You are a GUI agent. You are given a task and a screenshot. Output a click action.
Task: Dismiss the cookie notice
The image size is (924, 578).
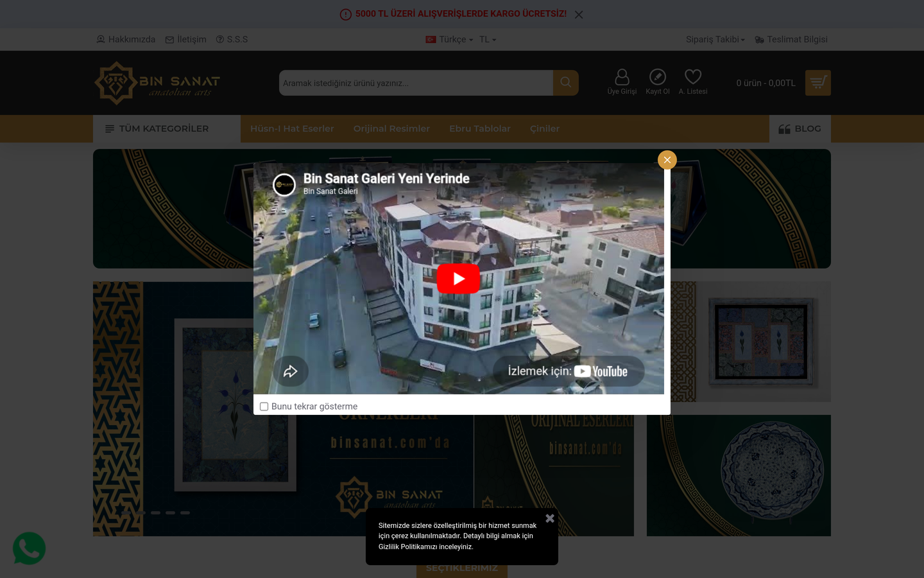point(550,518)
